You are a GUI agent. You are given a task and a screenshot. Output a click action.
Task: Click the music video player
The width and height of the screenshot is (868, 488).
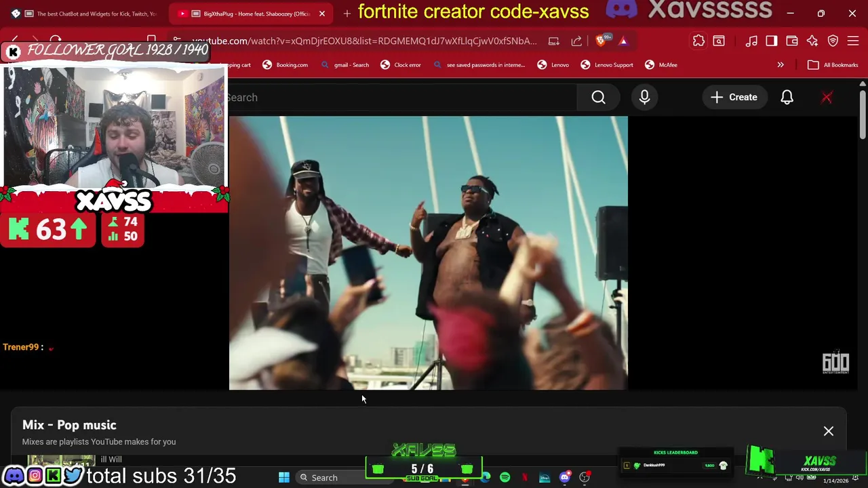coord(428,253)
